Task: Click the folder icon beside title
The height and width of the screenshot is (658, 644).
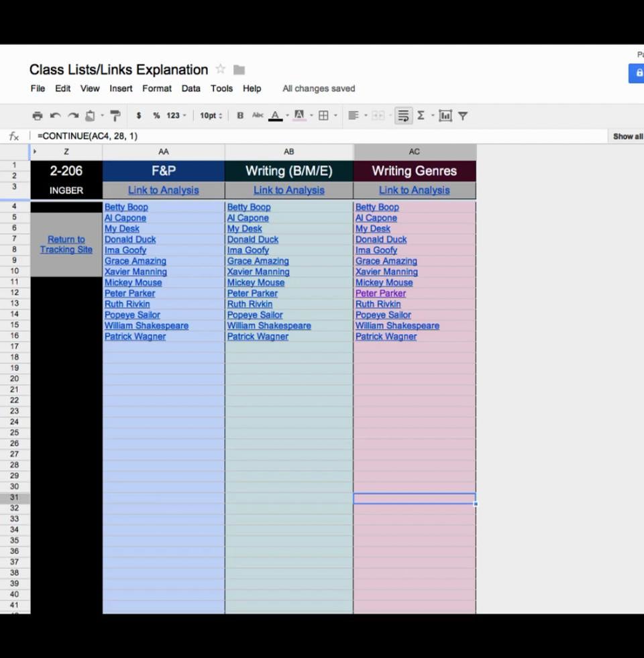Action: coord(239,70)
